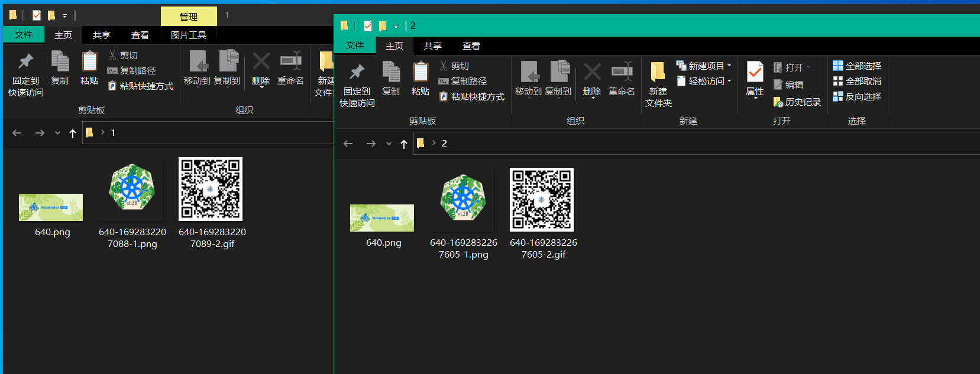Switch to 管理 contextual tab in window 1

coord(189,17)
